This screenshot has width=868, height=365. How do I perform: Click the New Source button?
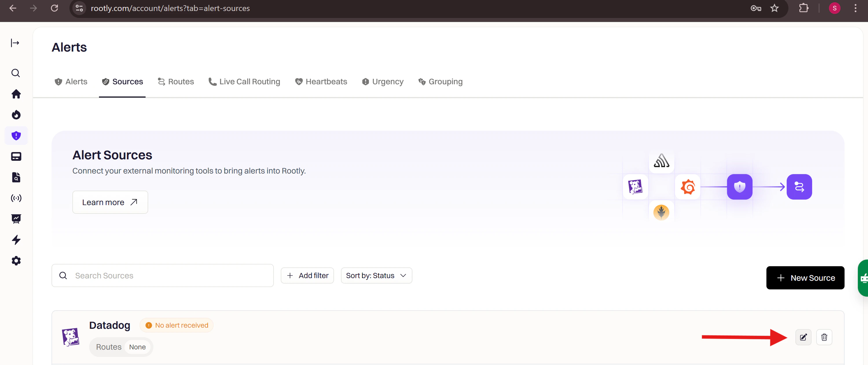pyautogui.click(x=805, y=278)
